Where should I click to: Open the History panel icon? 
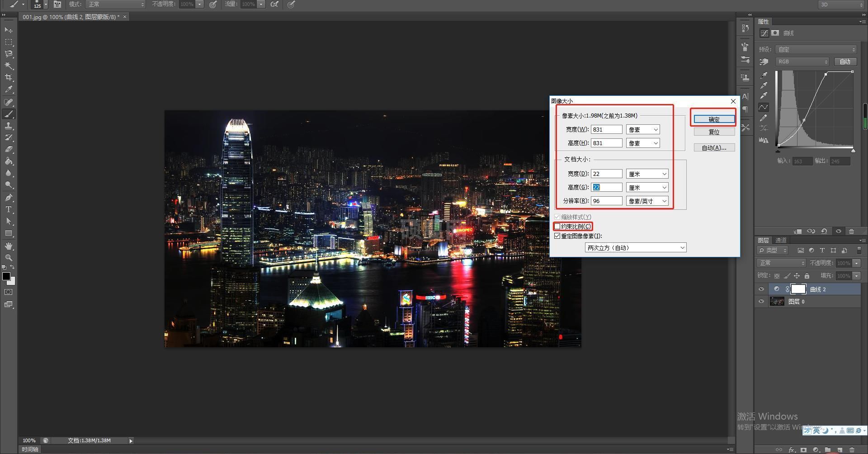click(x=745, y=28)
